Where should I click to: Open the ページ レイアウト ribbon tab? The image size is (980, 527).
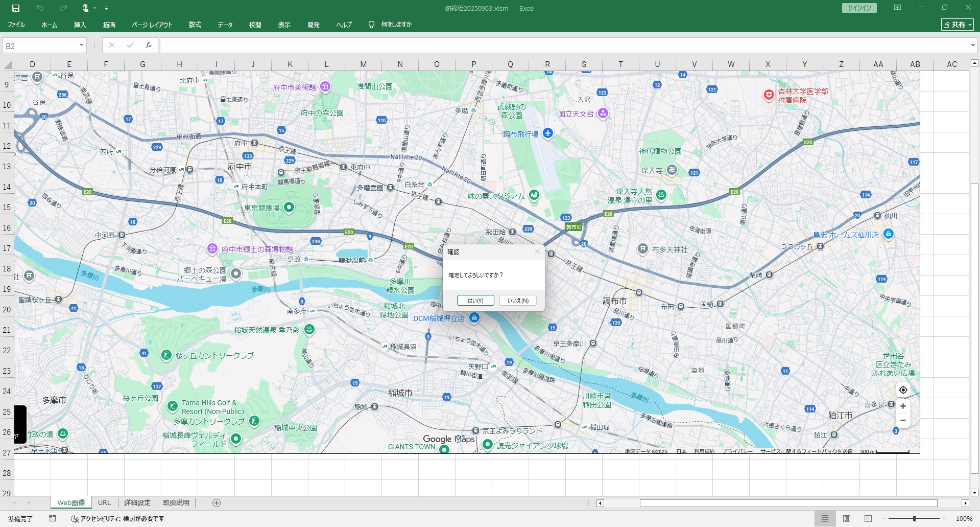(x=152, y=25)
